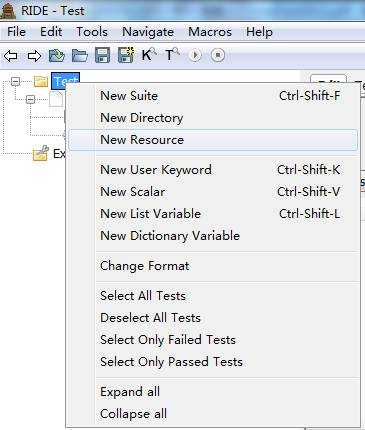Image resolution: width=365 pixels, height=430 pixels.
Task: Choose New Directory from context menu
Action: coord(213,118)
